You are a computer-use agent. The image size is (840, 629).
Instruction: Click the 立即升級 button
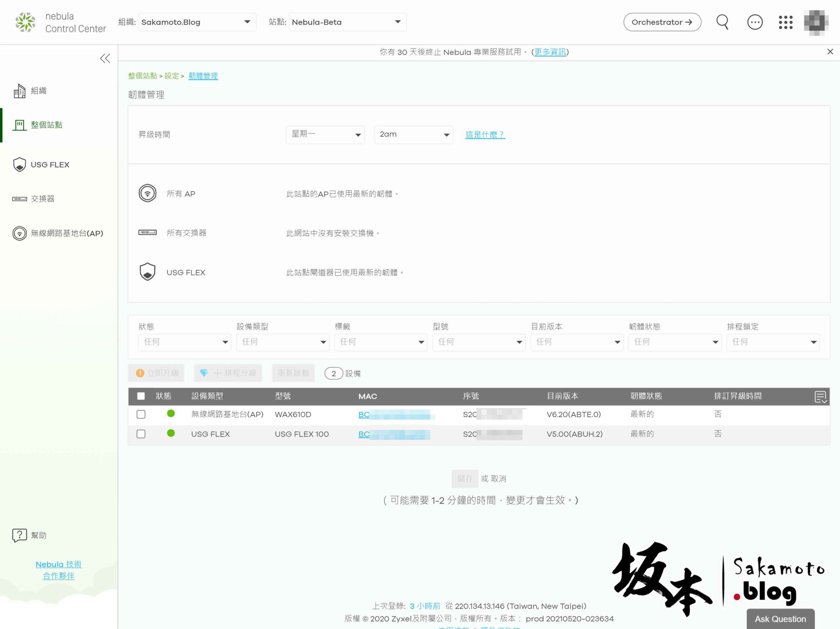pyautogui.click(x=156, y=373)
